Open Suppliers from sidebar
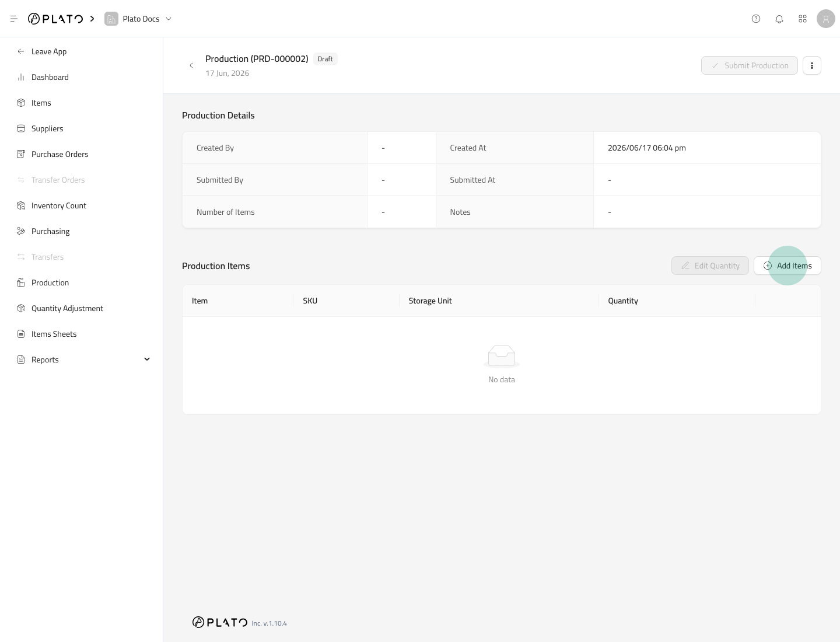The image size is (840, 642). [x=47, y=128]
